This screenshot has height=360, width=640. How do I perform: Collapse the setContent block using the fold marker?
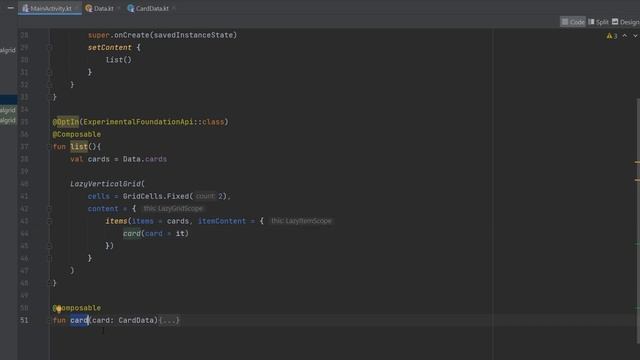tap(50, 47)
